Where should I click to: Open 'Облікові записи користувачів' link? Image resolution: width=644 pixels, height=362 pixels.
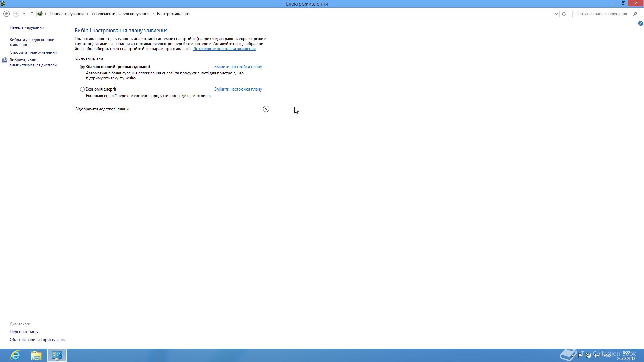37,340
